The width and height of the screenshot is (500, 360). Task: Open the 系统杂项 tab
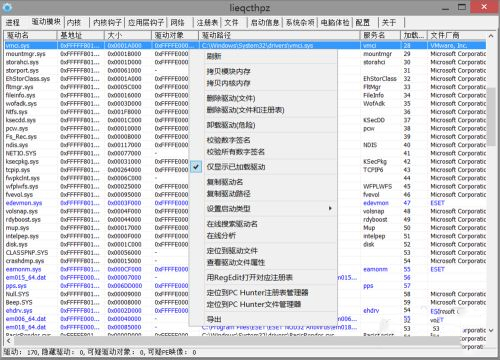coord(300,22)
